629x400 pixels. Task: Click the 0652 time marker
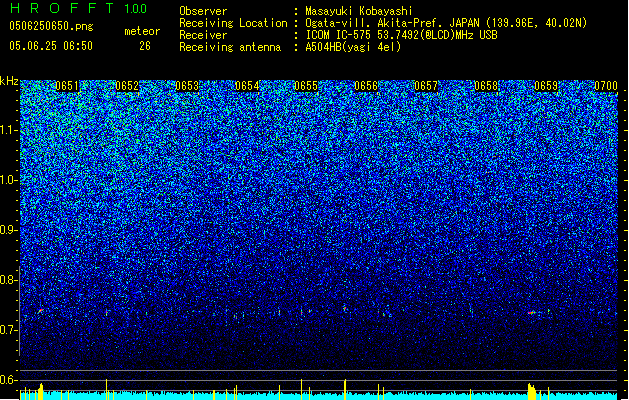point(127,86)
